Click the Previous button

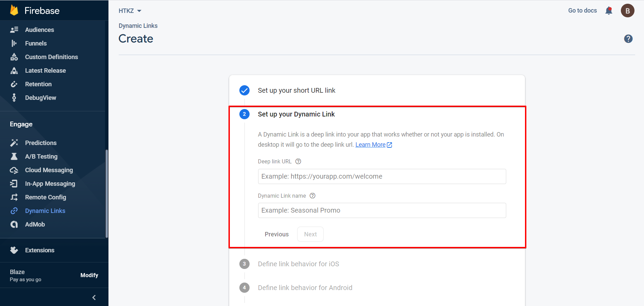[276, 234]
